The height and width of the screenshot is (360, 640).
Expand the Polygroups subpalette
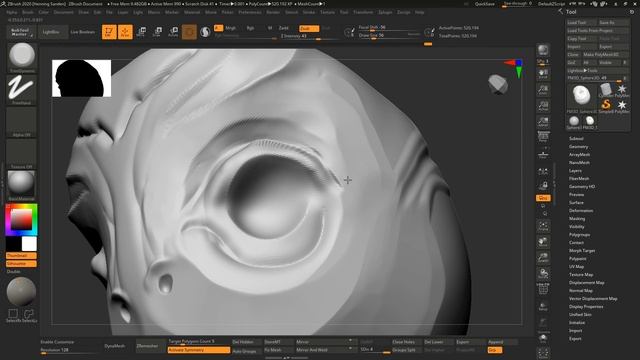[x=580, y=235]
